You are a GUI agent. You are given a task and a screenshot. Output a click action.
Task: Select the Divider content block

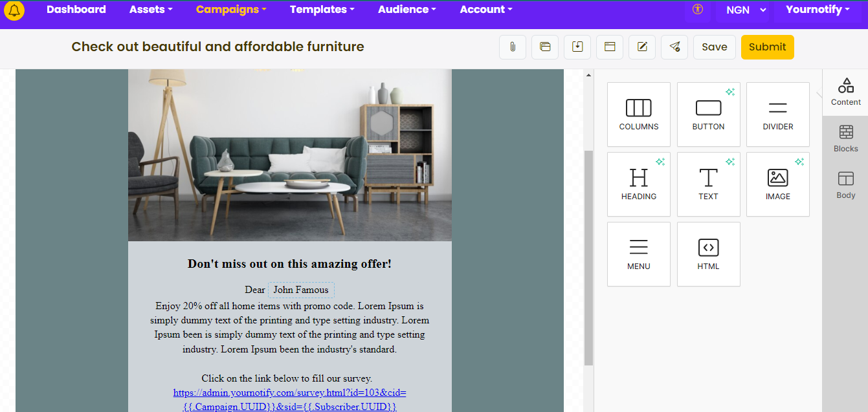click(x=778, y=114)
